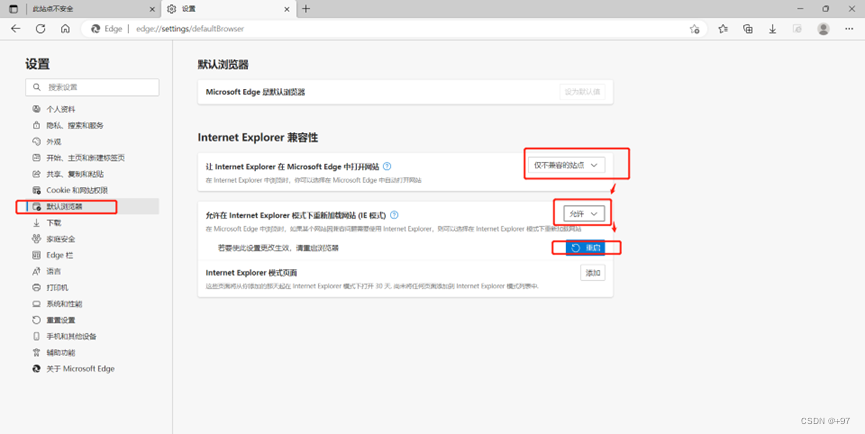Open the Collections toolbar icon
Viewport: 865px width, 434px height.
tap(748, 29)
